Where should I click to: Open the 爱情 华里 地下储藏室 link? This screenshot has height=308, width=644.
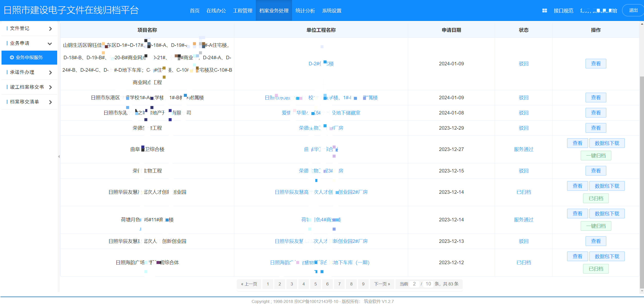click(x=321, y=113)
